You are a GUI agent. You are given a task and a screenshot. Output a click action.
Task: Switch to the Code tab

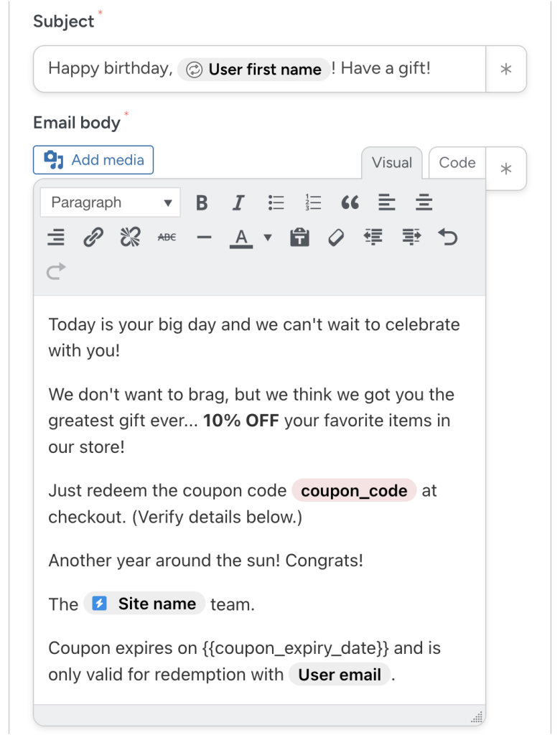456,163
